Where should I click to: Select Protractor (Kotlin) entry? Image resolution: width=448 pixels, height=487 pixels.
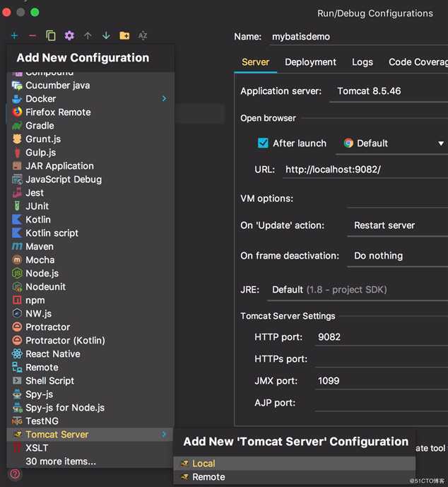point(90,341)
